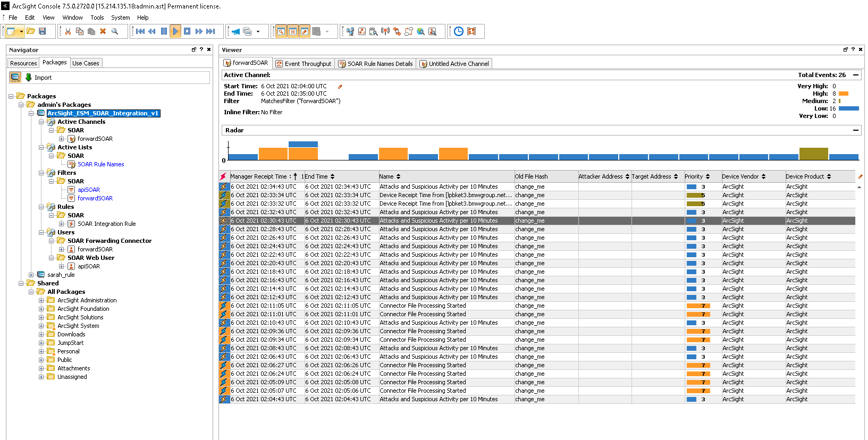Click the Save floppy disk toolbar icon
The width and height of the screenshot is (868, 440).
click(x=43, y=31)
